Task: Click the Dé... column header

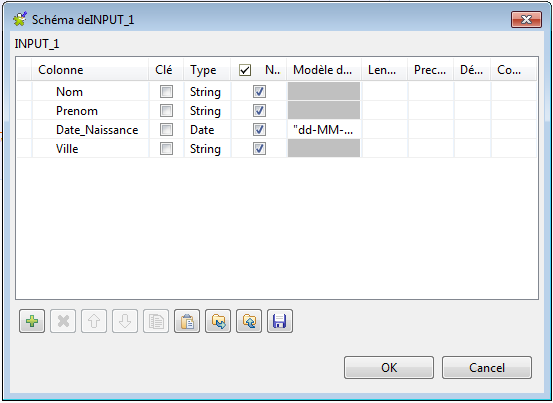Action: (x=472, y=70)
